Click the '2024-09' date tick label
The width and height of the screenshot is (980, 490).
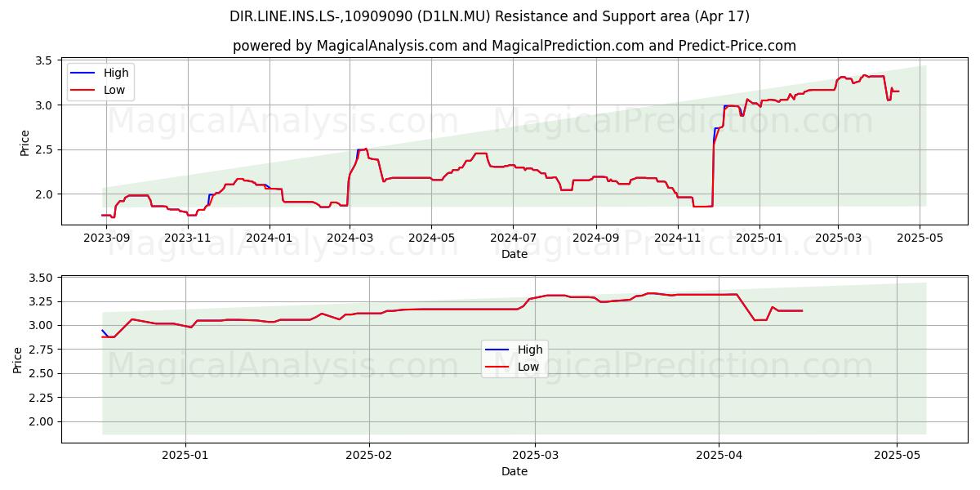(x=595, y=238)
